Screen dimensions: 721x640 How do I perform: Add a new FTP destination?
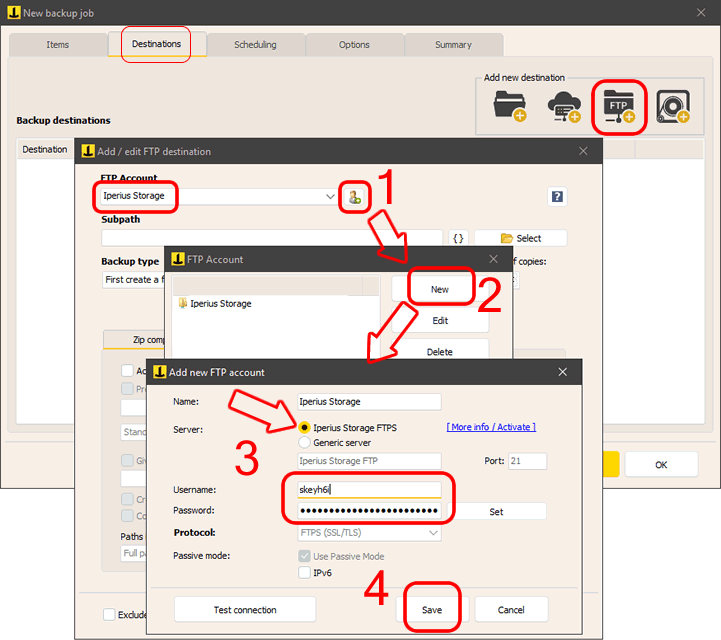pyautogui.click(x=619, y=106)
